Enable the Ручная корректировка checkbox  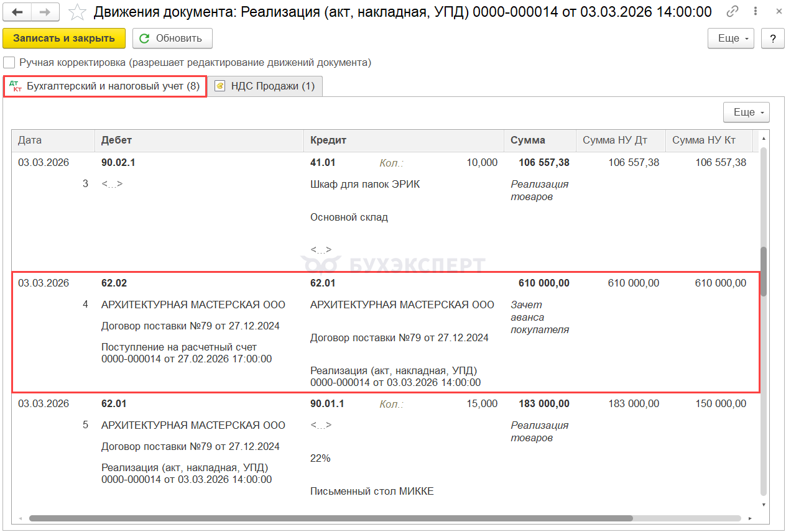(9, 62)
